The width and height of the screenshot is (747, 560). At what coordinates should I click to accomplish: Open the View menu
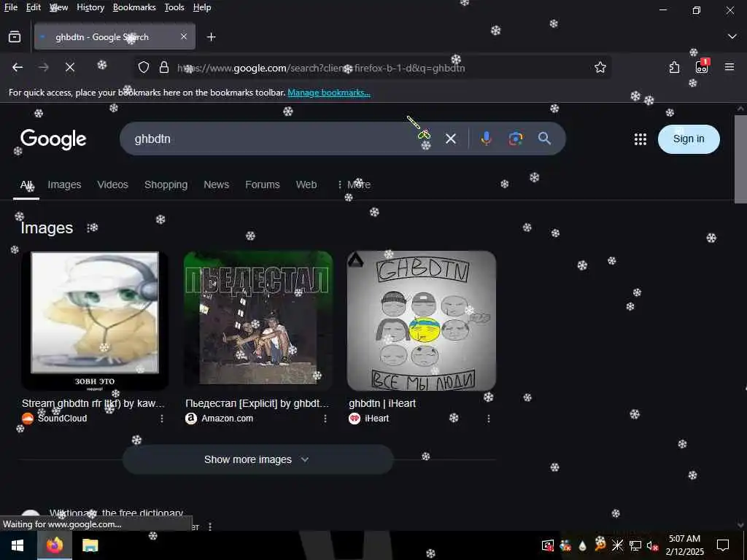tap(58, 7)
